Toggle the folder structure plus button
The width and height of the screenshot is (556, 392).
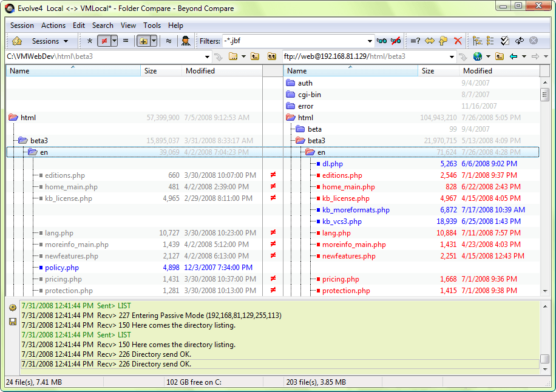pyautogui.click(x=143, y=41)
